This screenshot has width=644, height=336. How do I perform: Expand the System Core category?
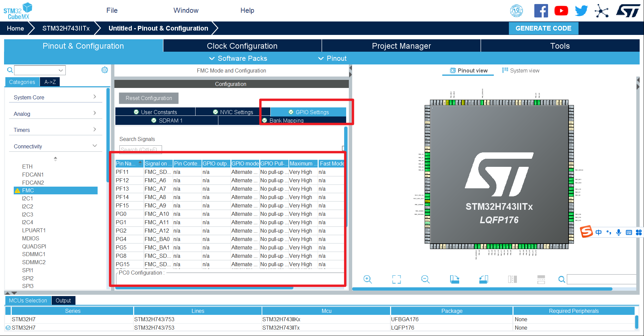click(x=55, y=97)
